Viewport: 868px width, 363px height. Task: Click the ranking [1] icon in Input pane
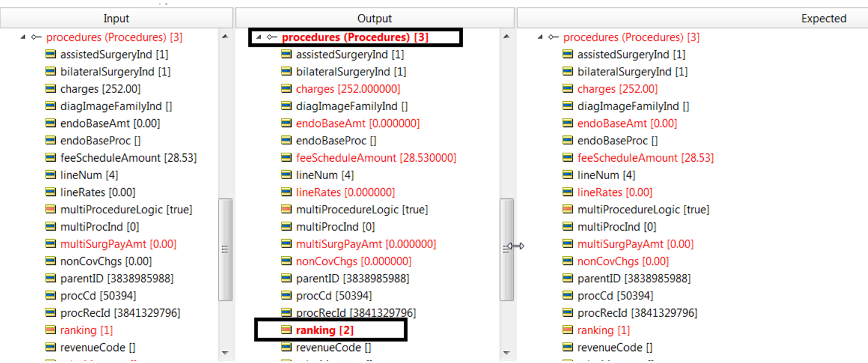[x=50, y=330]
